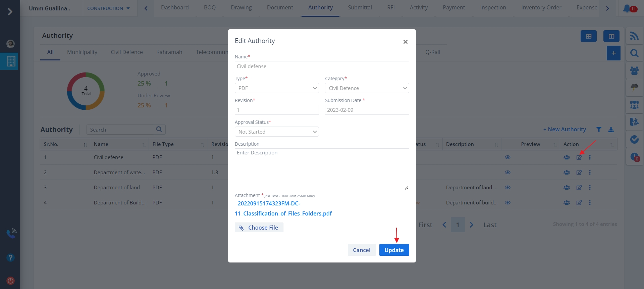Click the power logout icon

point(10,281)
